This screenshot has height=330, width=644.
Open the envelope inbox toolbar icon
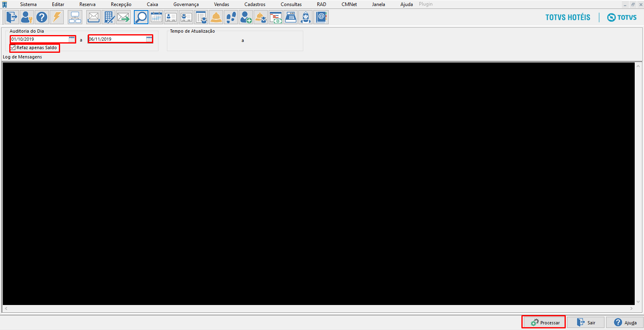click(x=94, y=17)
